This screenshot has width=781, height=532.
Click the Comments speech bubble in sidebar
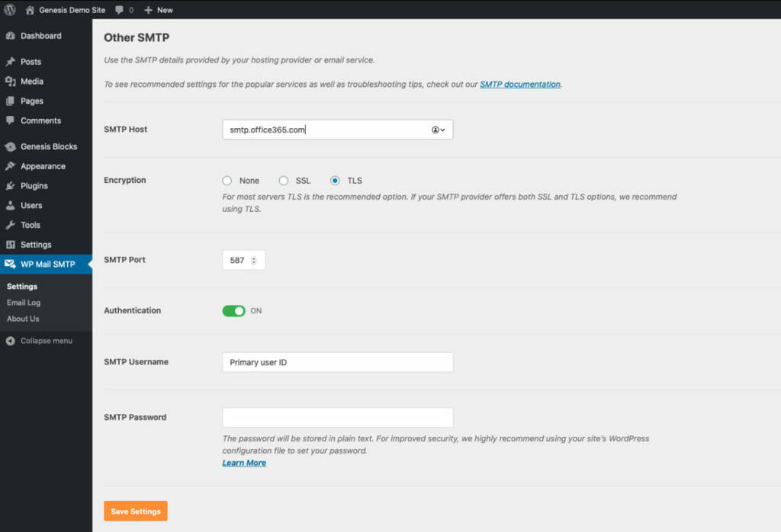pos(11,120)
